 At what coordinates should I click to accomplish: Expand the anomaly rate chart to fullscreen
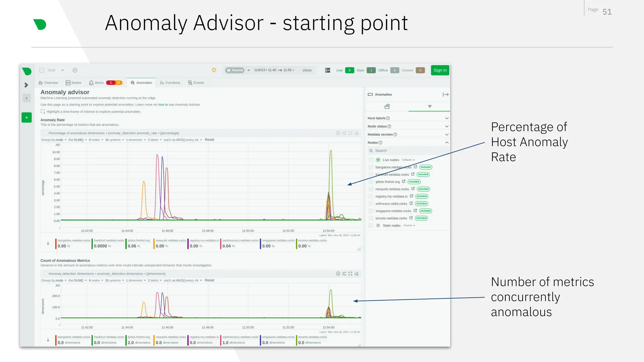click(350, 133)
